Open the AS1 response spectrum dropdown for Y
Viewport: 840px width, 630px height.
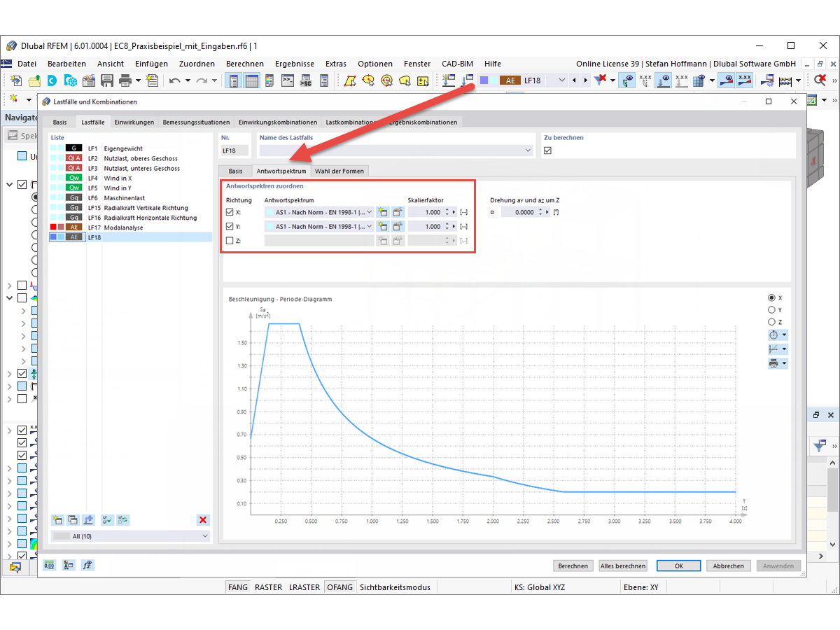point(371,225)
